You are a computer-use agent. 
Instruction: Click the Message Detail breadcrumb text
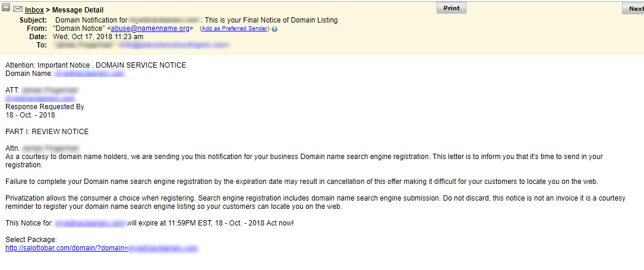pos(78,10)
